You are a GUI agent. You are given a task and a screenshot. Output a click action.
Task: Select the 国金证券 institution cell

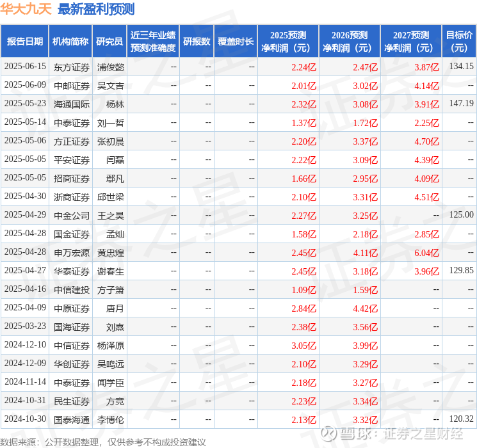[72, 234]
